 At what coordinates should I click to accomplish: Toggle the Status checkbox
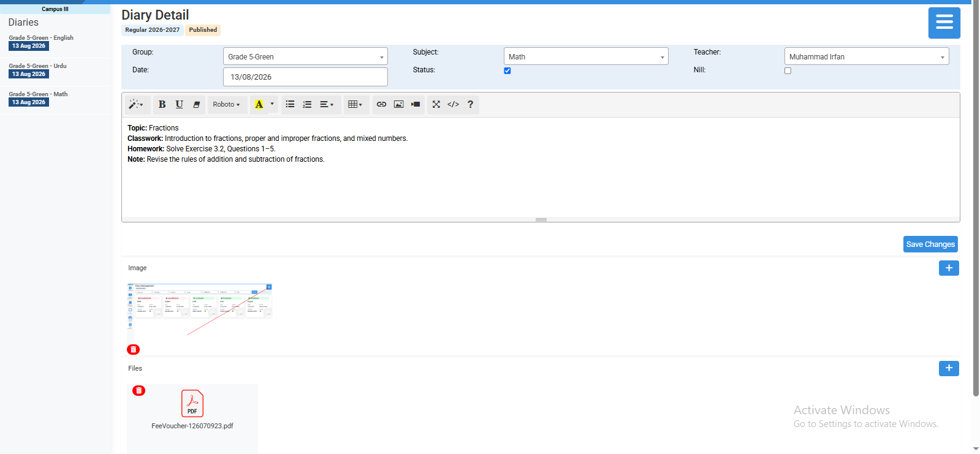(x=507, y=70)
